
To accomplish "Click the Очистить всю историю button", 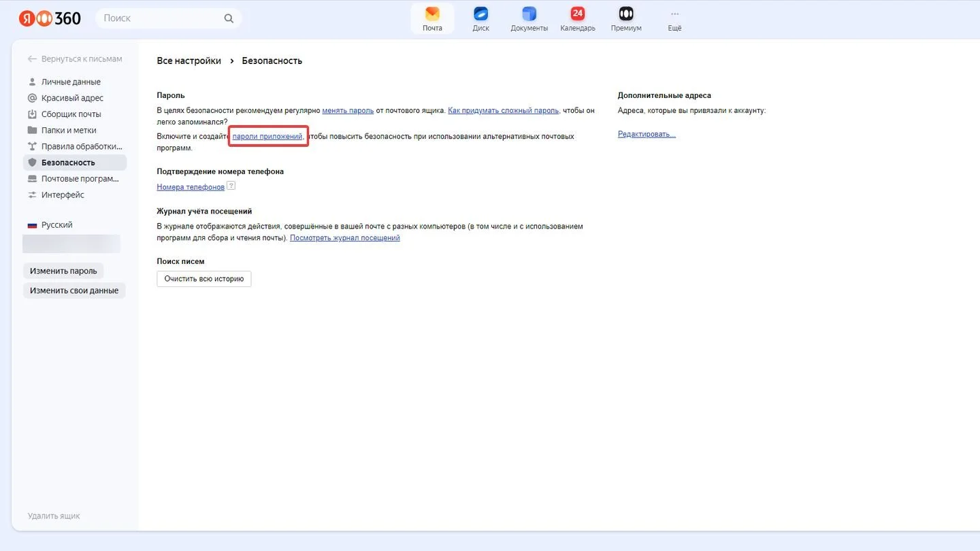I will [204, 279].
